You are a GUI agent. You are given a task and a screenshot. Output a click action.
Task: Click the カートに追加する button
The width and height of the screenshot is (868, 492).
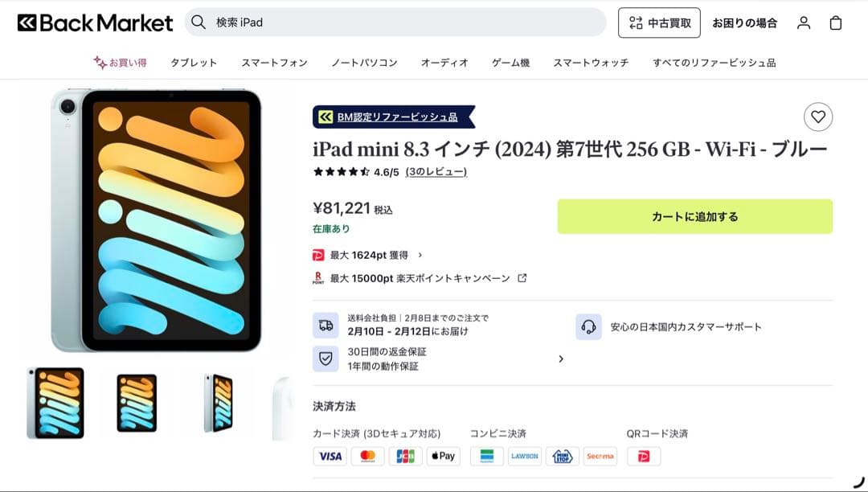tap(694, 215)
